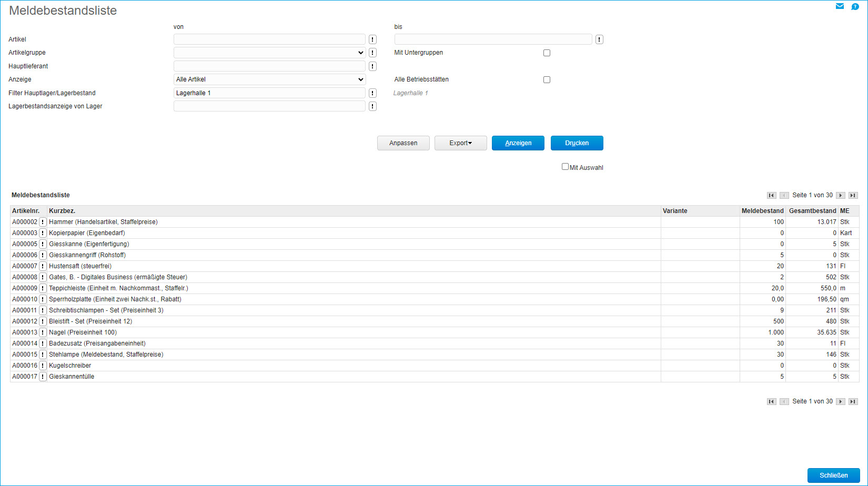Open detail icon for article A000006
This screenshot has width=868, height=486.
coord(43,255)
